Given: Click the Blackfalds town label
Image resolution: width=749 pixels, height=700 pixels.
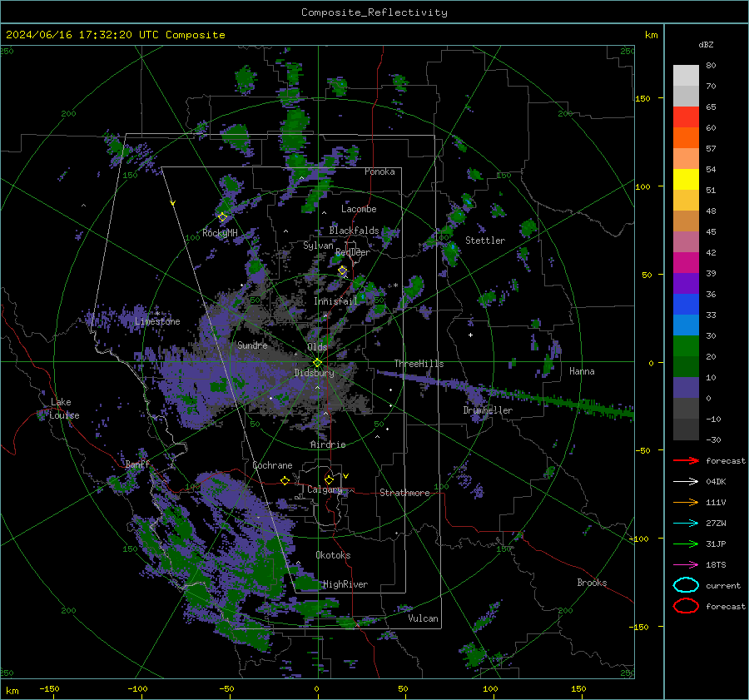Looking at the screenshot, I should tap(354, 231).
